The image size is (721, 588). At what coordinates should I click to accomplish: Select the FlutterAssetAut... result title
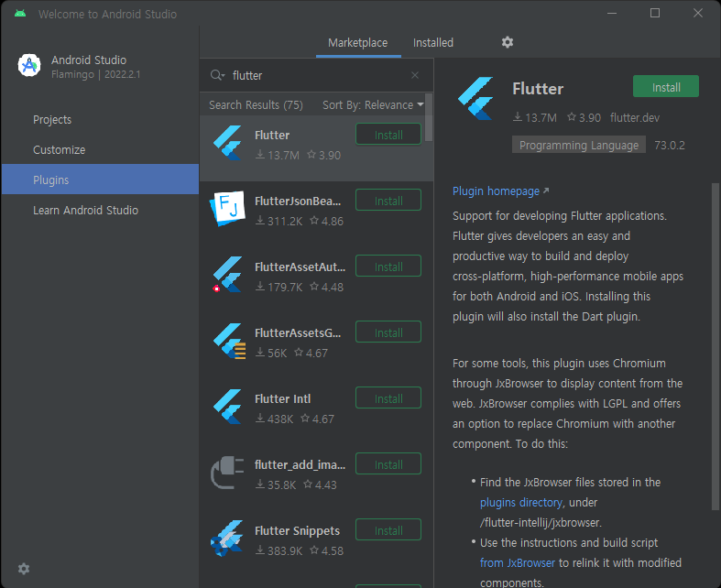[x=300, y=267]
